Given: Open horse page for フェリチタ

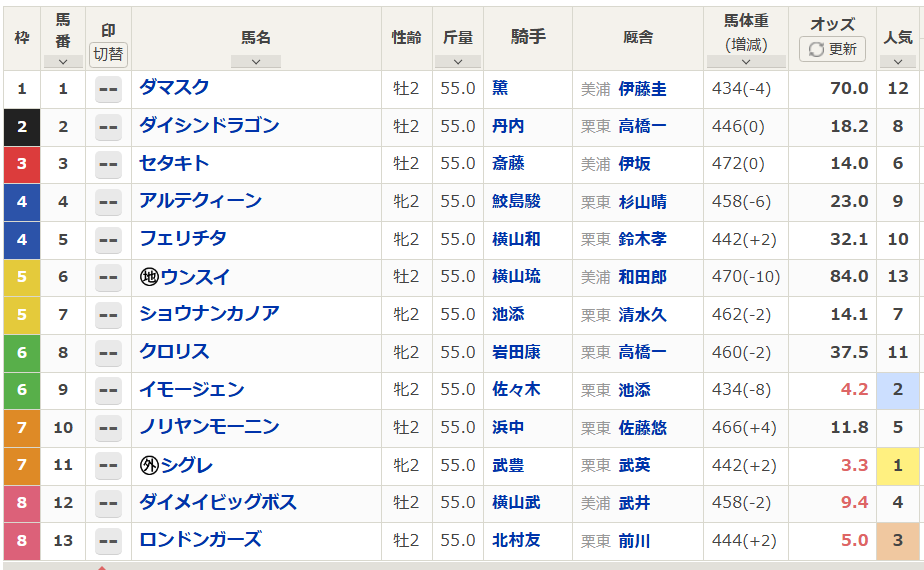Looking at the screenshot, I should click(x=183, y=239).
